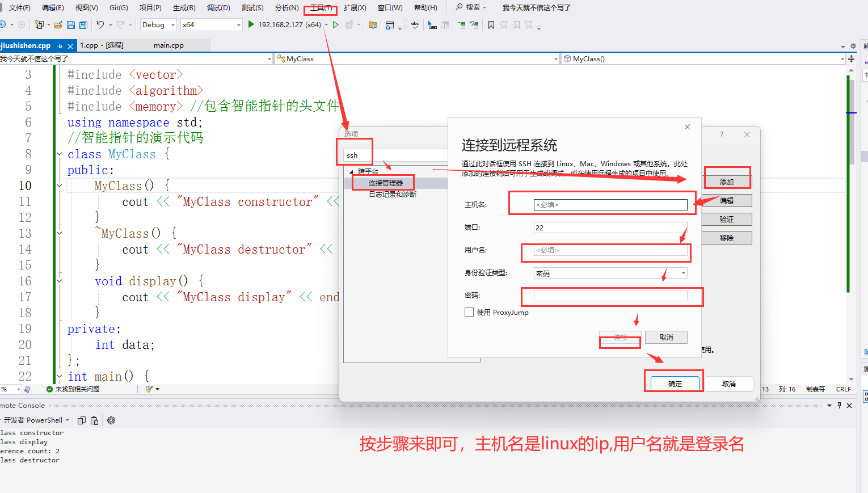Enable the 使用 ProxyJump checkbox
Screen dimensions: 868x493
[x=469, y=312]
